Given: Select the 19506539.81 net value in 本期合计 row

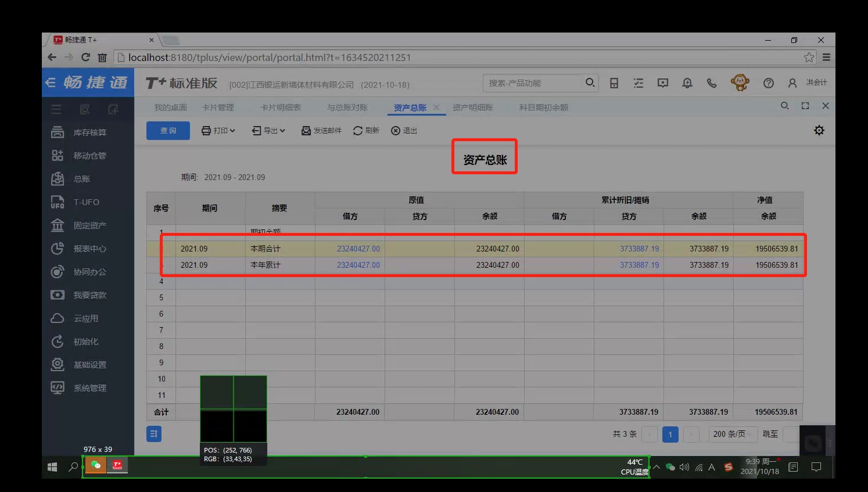Looking at the screenshot, I should [x=777, y=249].
